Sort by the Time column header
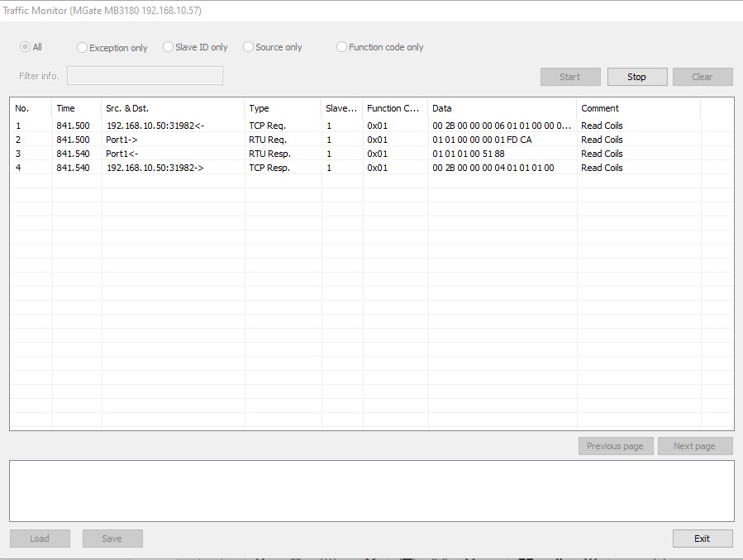743x560 pixels. (x=76, y=108)
